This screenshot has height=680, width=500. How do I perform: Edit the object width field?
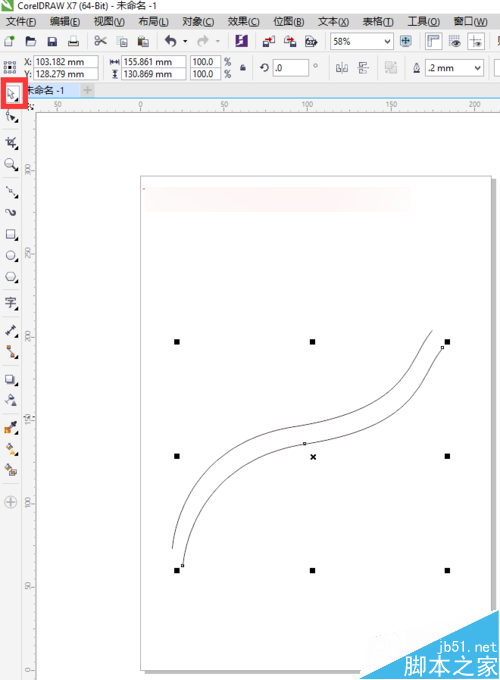tap(154, 62)
